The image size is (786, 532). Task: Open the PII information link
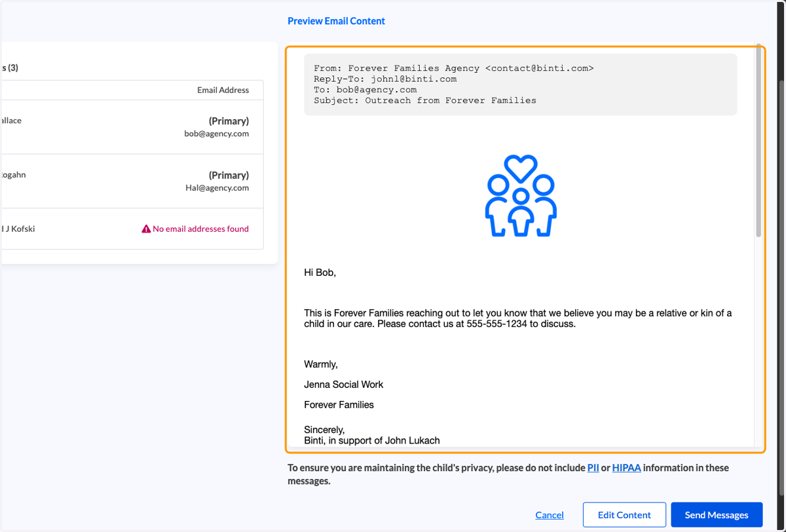[593, 468]
